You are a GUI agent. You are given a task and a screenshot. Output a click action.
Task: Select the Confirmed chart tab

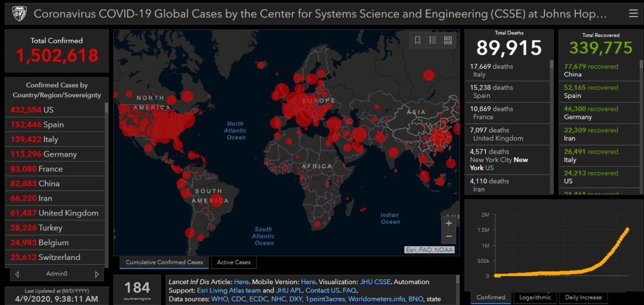click(491, 297)
